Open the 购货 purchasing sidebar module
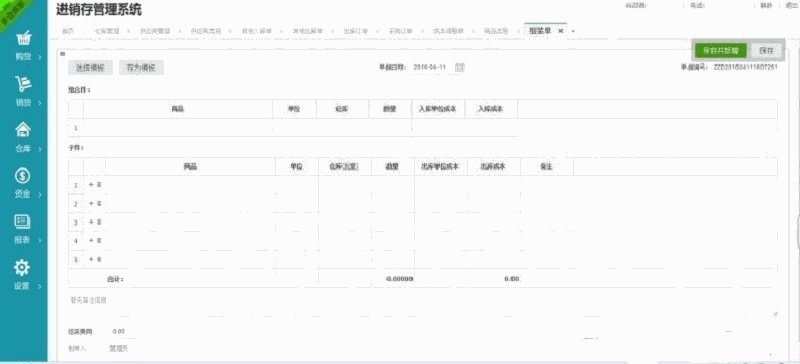This screenshot has height=364, width=800. pyautogui.click(x=23, y=45)
